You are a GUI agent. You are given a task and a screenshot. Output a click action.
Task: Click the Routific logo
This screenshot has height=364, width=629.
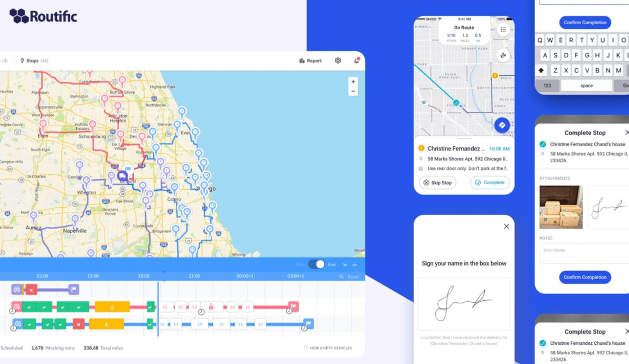pos(43,16)
